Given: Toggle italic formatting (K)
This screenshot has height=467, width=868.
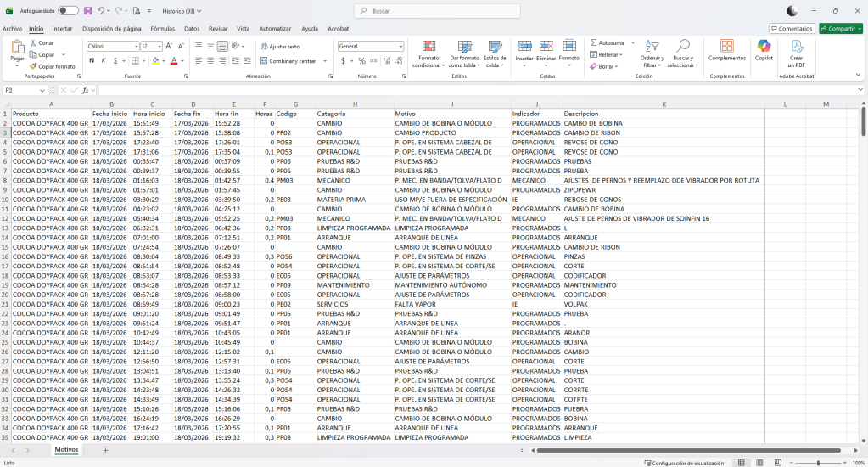Looking at the screenshot, I should [x=104, y=61].
